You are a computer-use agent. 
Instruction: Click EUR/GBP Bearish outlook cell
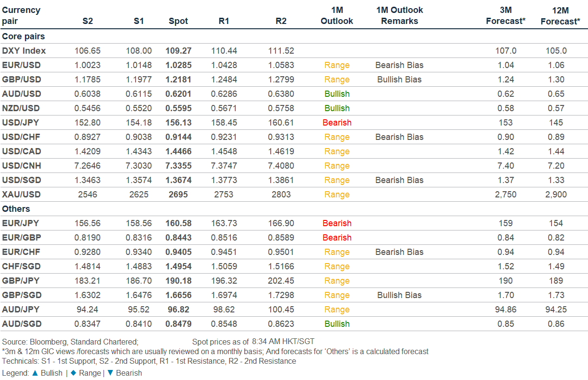(337, 238)
